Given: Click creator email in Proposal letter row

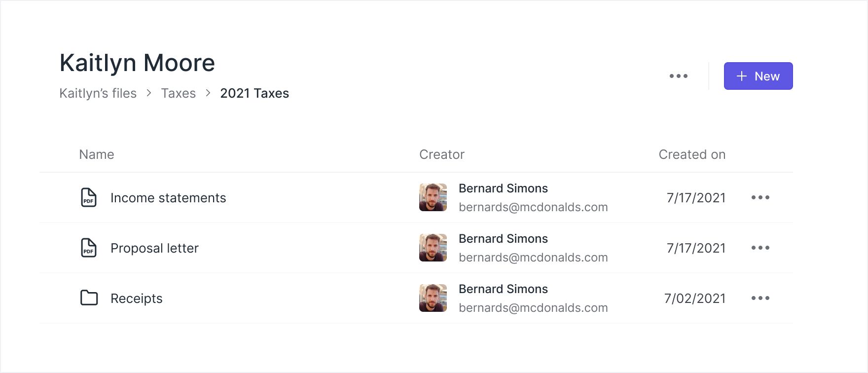Looking at the screenshot, I should (x=533, y=258).
